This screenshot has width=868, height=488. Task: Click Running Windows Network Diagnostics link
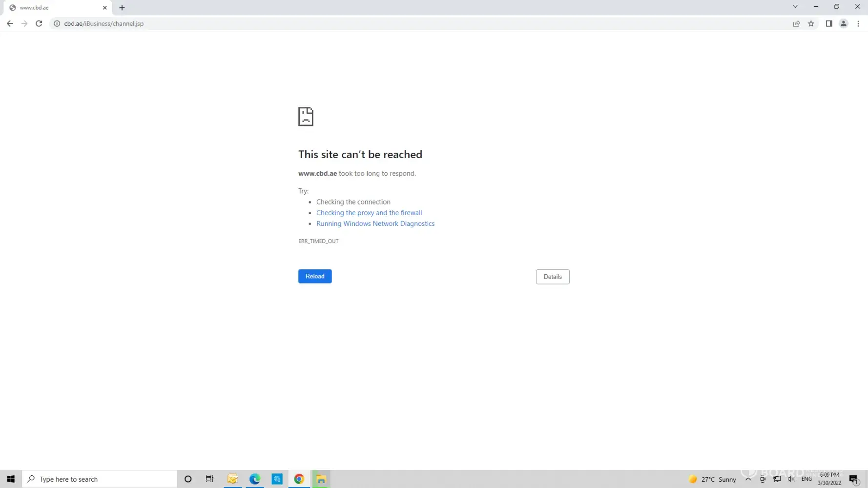point(375,224)
